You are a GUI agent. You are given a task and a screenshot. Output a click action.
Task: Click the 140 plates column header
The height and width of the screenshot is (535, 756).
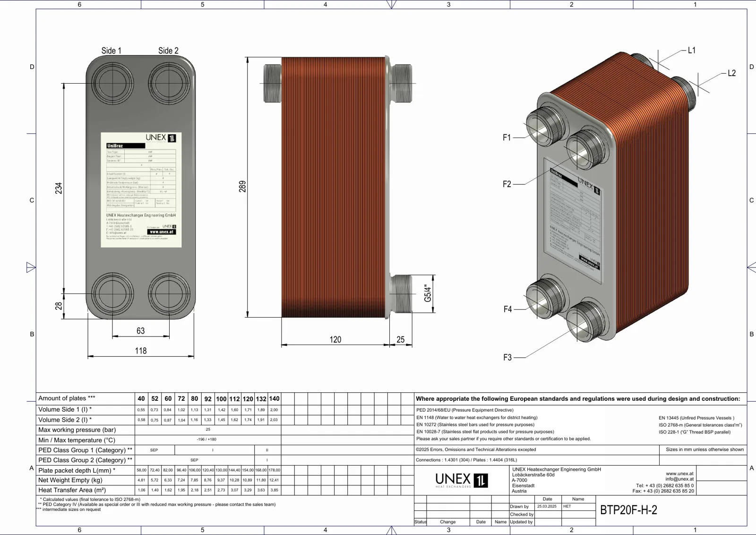[274, 399]
